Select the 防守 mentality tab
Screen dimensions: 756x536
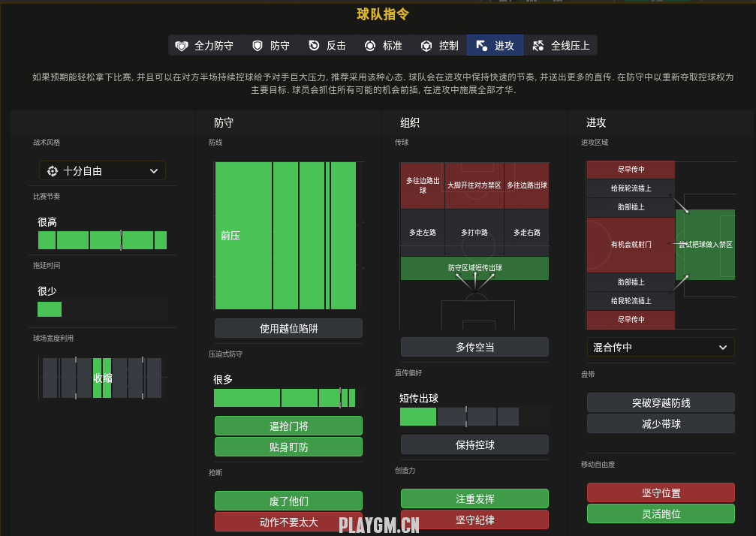[x=271, y=46]
